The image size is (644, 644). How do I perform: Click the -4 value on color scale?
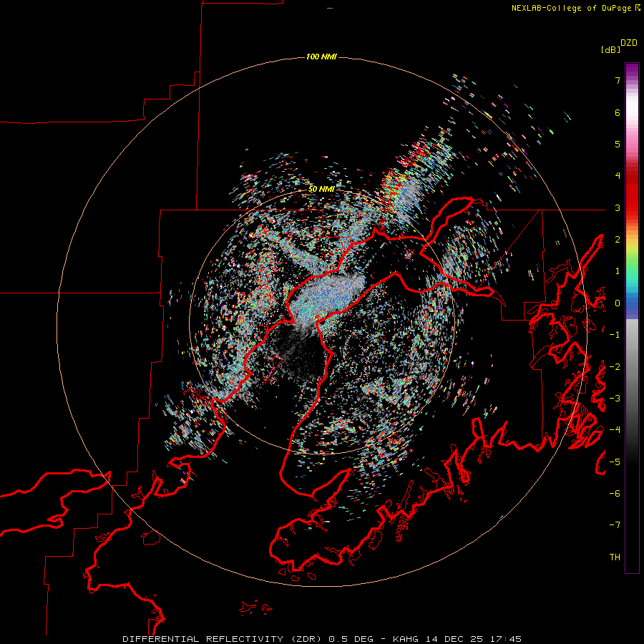tap(615, 430)
